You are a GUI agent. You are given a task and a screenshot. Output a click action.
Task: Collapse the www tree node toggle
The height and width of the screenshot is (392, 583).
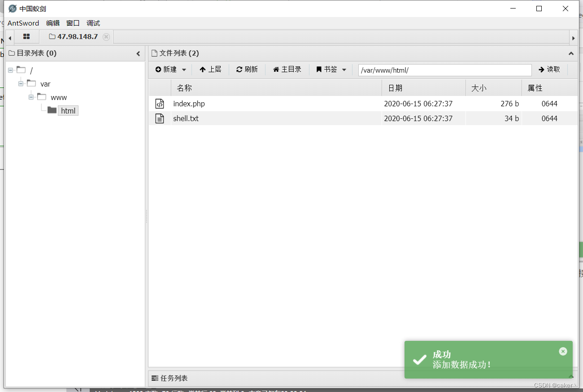[x=31, y=97]
